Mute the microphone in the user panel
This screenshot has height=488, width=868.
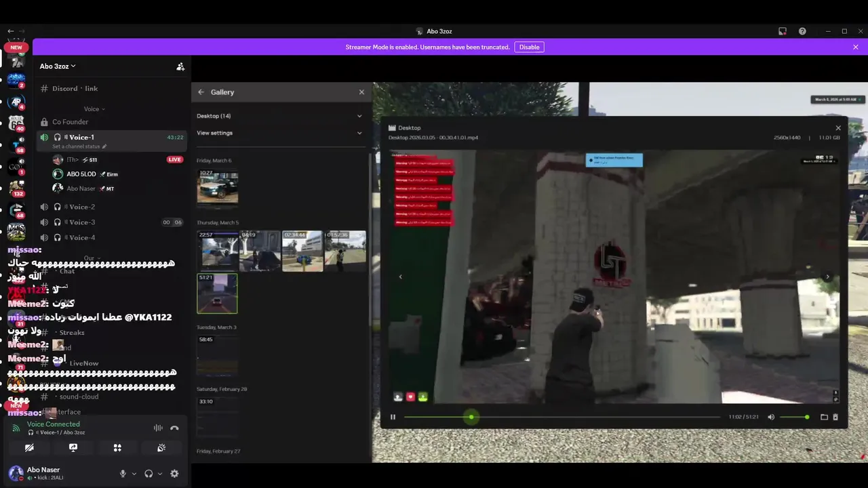123,474
